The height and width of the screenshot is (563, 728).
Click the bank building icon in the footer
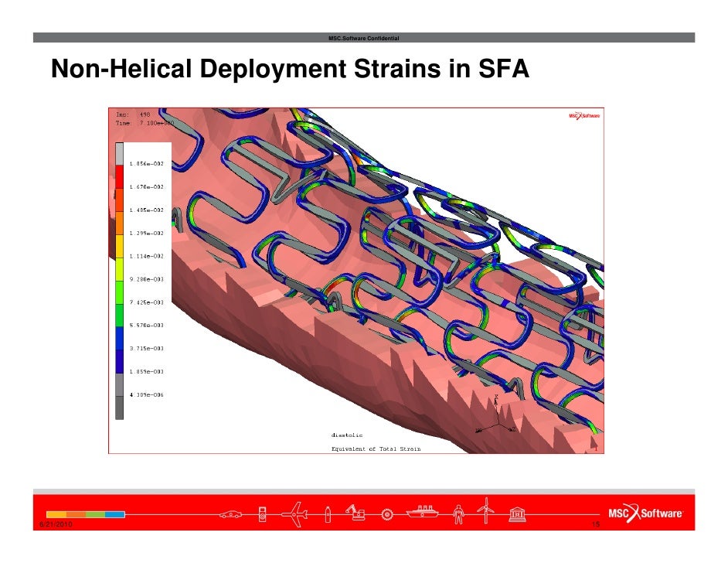coord(517,514)
